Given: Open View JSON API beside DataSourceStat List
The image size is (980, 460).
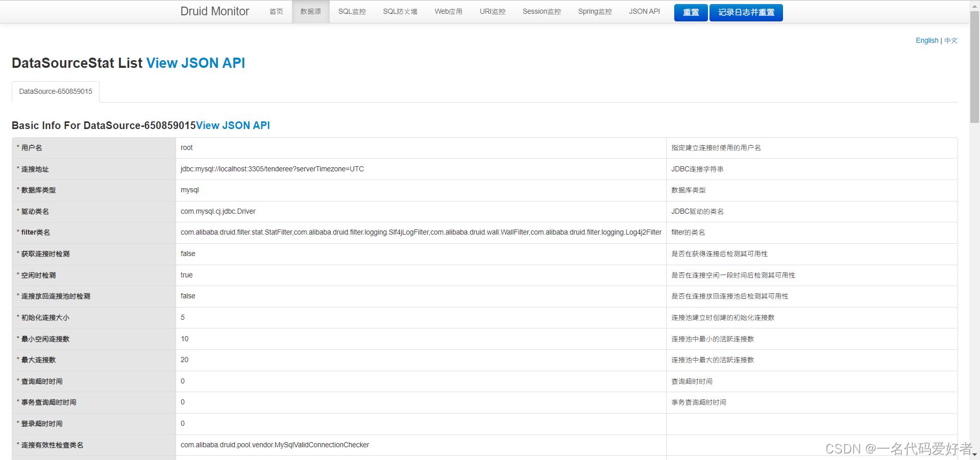Looking at the screenshot, I should tap(195, 63).
